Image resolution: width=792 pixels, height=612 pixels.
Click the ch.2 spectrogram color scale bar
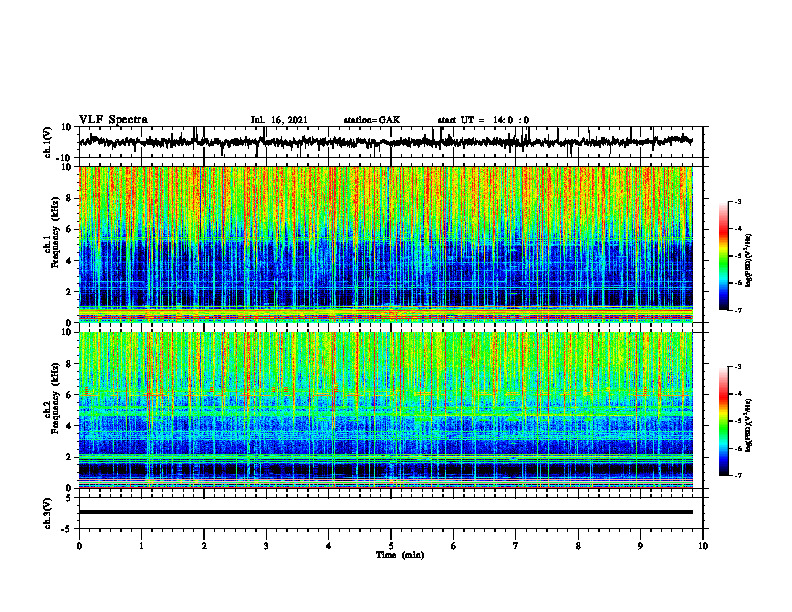click(724, 421)
